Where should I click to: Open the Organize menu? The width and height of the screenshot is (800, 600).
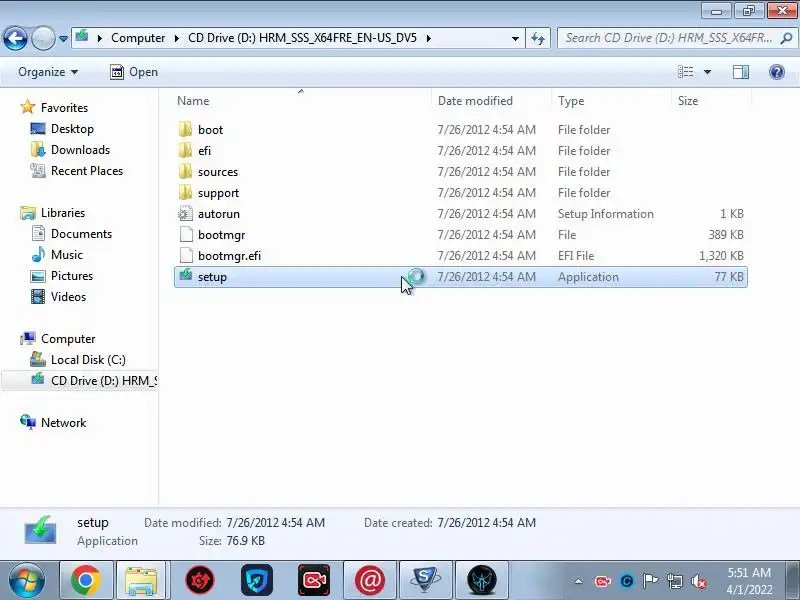coord(47,72)
